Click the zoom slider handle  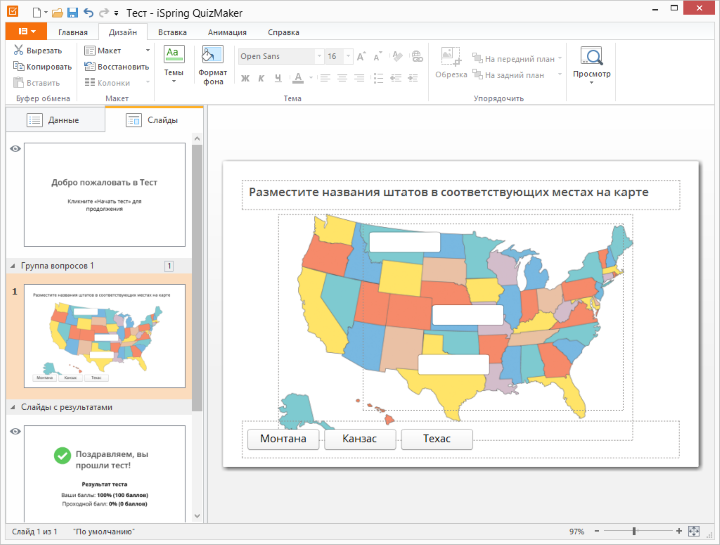pos(634,531)
